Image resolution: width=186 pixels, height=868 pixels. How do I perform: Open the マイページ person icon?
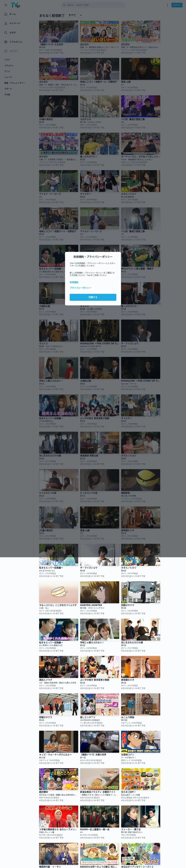[6, 23]
